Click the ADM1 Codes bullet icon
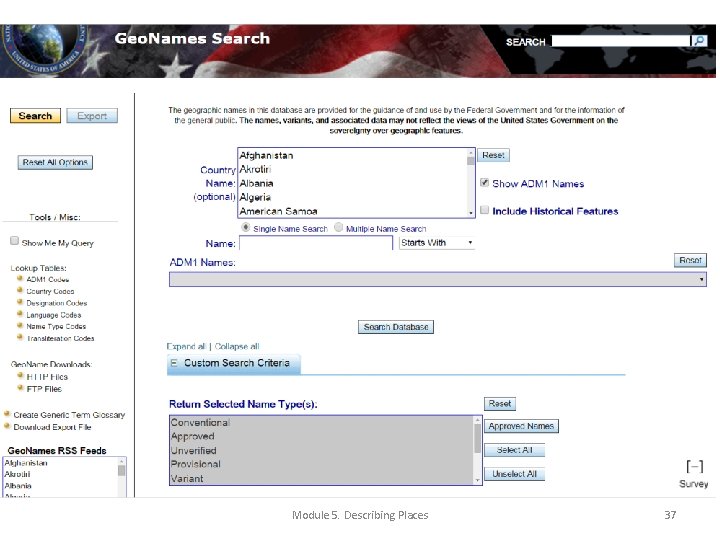 [x=20, y=278]
